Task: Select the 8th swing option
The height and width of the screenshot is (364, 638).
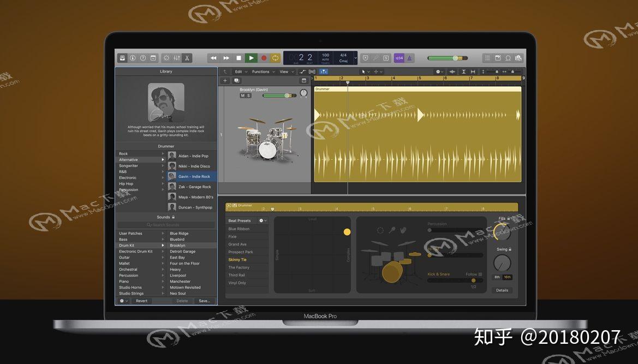Action: (497, 277)
